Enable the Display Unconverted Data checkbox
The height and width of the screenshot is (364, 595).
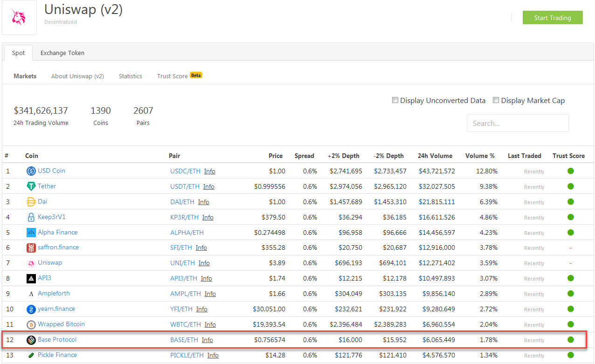[x=395, y=100]
